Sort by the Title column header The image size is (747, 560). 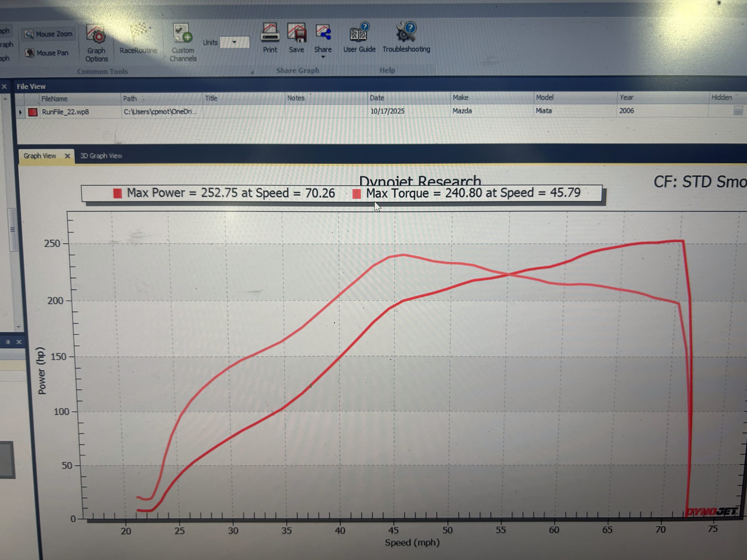(x=244, y=98)
